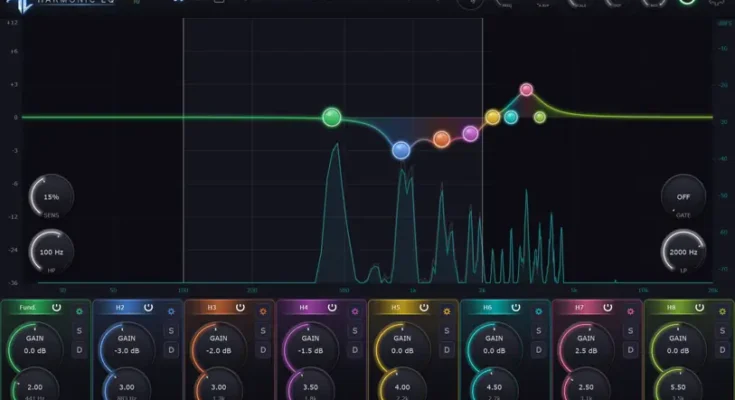Open the H3 band orange gear settings

click(263, 311)
